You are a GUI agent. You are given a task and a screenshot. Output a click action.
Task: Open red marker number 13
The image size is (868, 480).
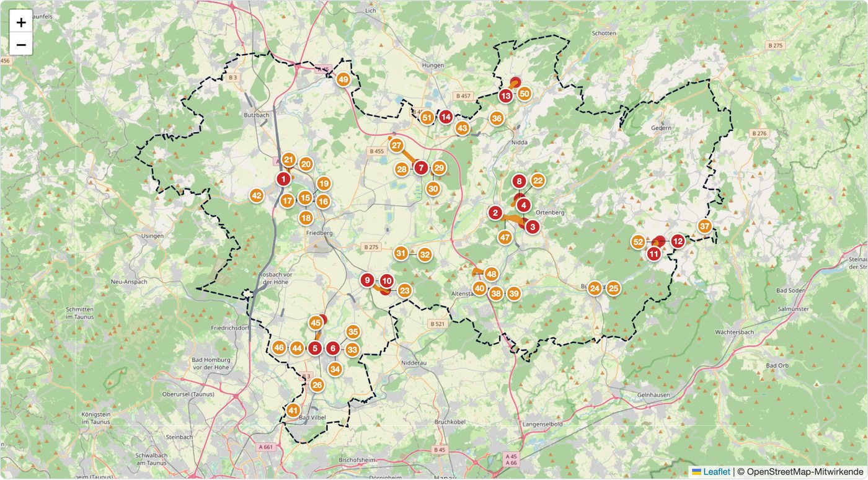(506, 96)
